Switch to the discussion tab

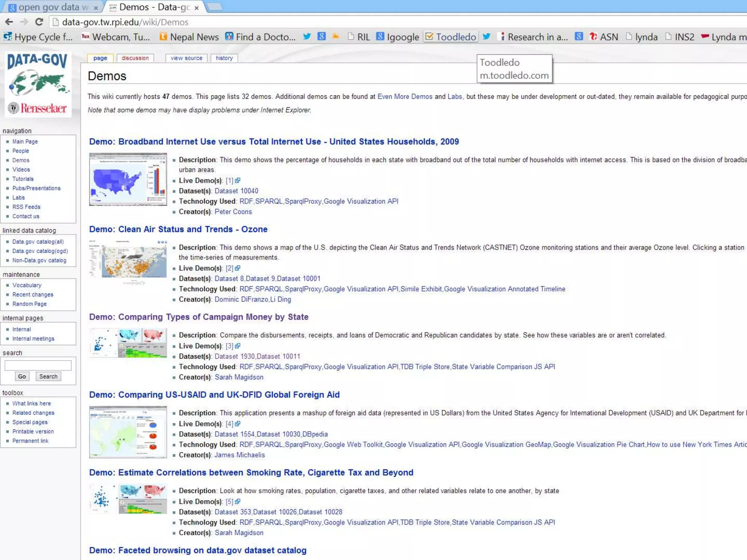pos(135,58)
